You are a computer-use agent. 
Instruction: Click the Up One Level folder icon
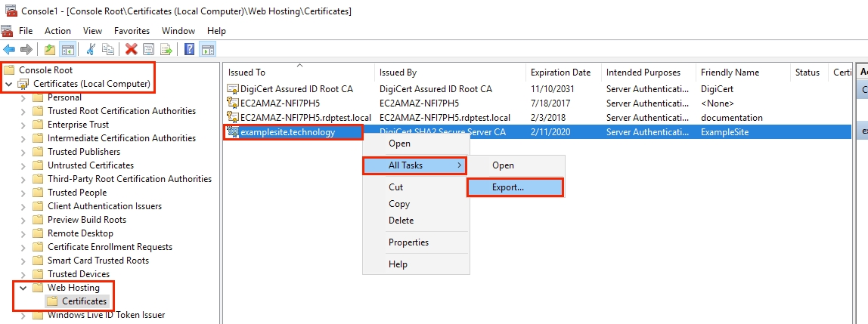coord(49,49)
